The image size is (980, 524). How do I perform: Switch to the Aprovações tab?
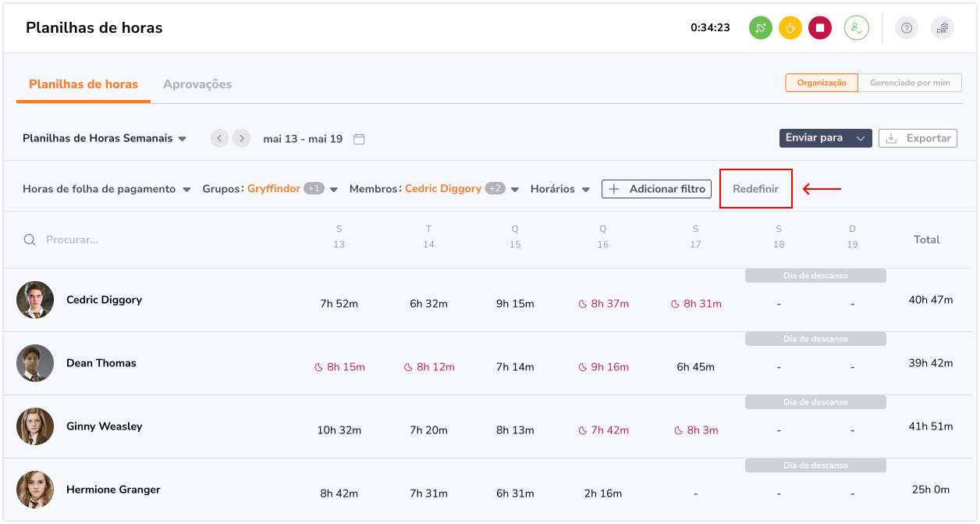pos(197,84)
